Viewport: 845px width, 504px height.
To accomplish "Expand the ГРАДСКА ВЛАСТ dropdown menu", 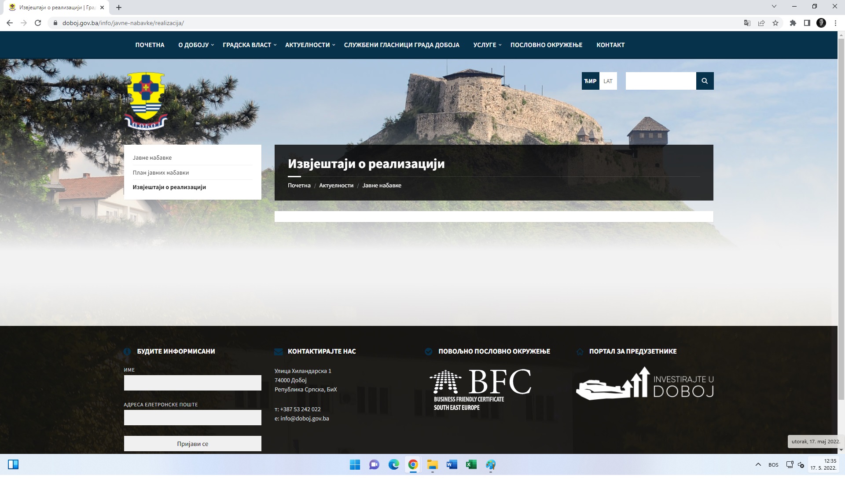I will click(250, 45).
